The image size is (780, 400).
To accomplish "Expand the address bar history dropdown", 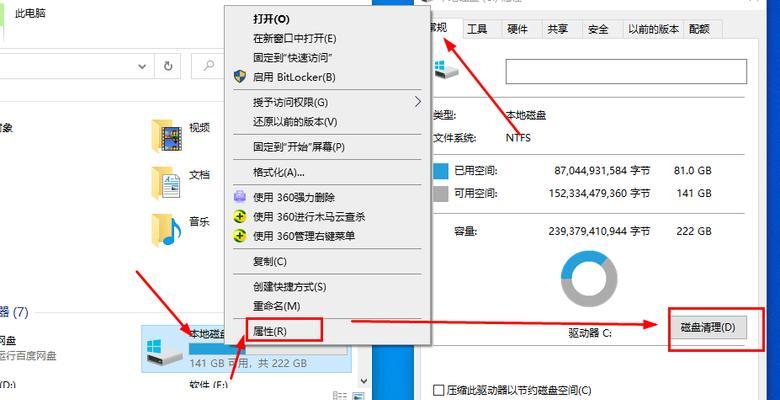I will tap(142, 66).
